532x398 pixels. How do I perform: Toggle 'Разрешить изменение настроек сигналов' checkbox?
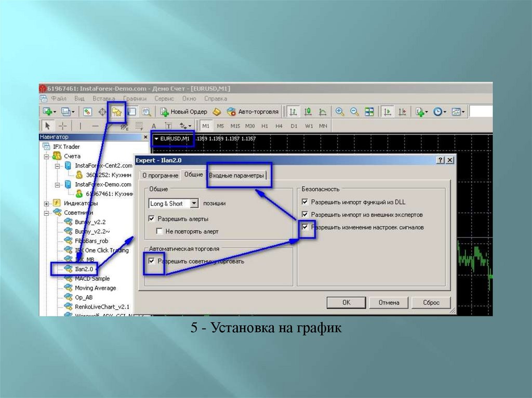[x=304, y=227]
